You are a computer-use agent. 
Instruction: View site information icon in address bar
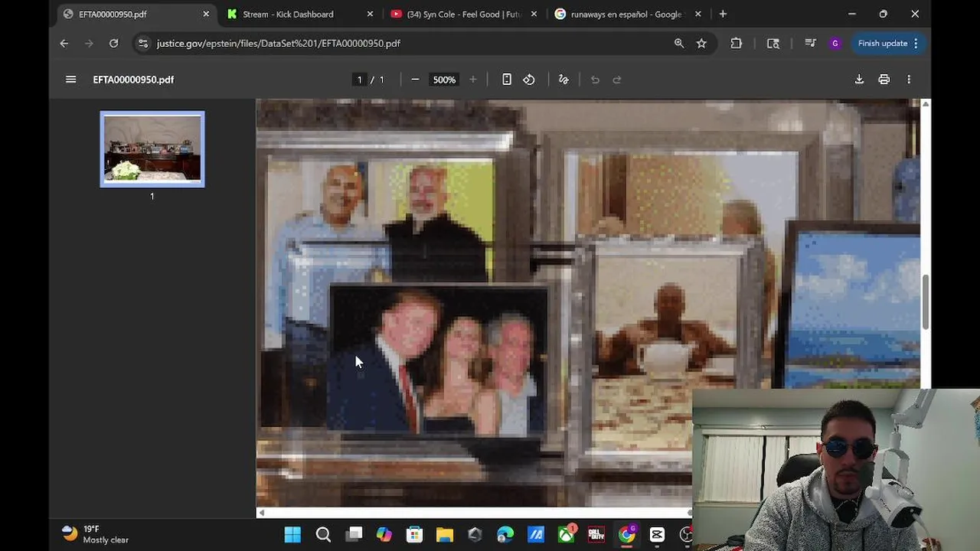pyautogui.click(x=143, y=44)
